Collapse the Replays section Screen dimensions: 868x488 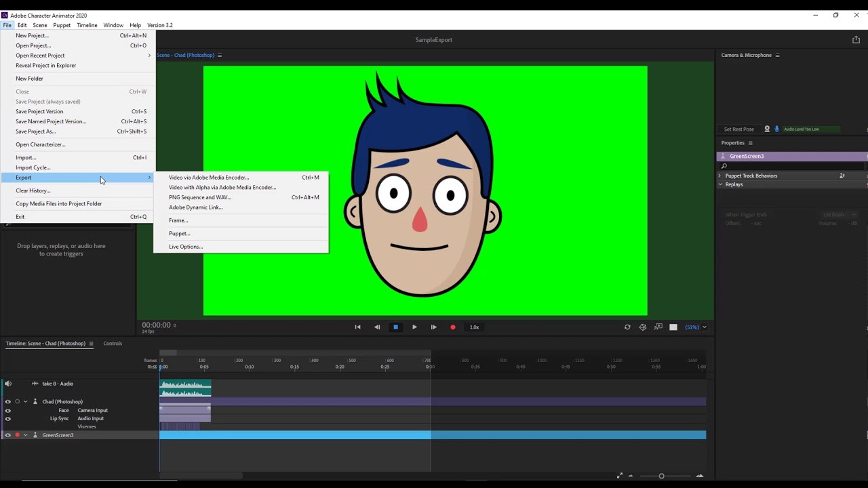pos(720,184)
